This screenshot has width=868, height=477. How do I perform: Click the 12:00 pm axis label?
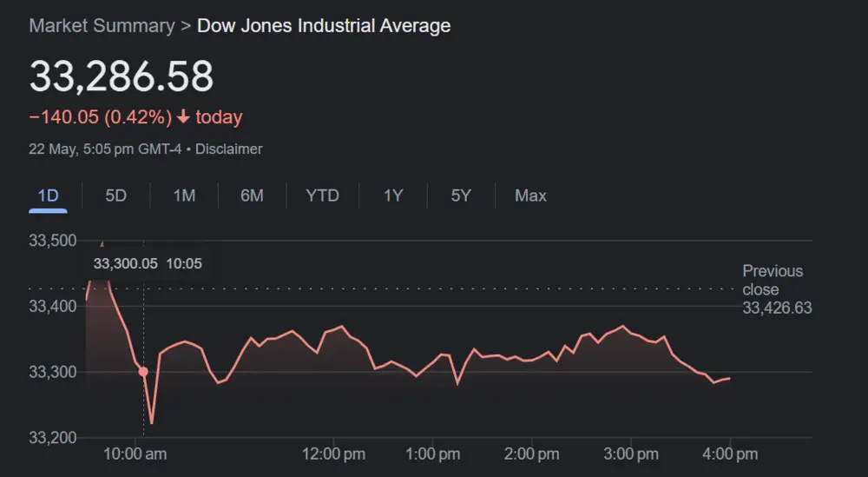click(x=336, y=454)
